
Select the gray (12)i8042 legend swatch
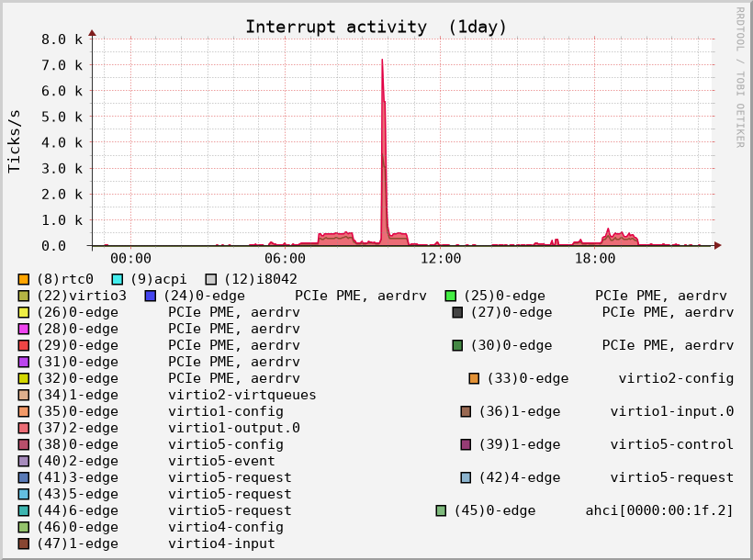pyautogui.click(x=211, y=279)
